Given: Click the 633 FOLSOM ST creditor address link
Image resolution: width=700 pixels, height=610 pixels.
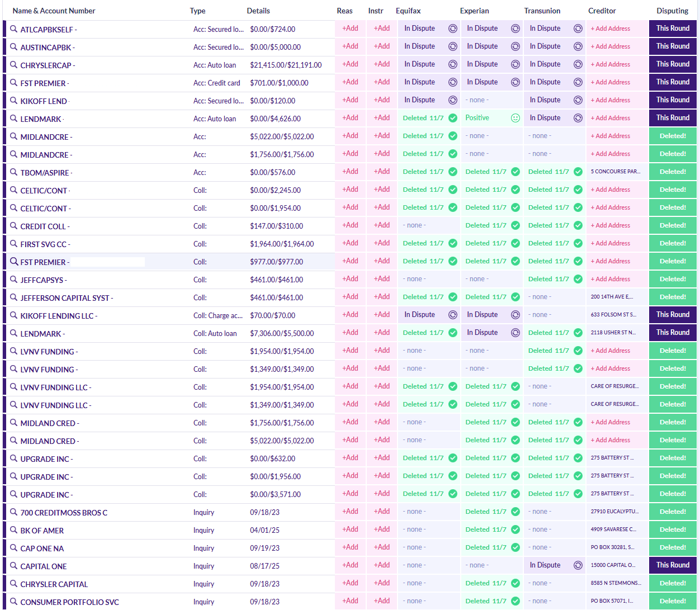Looking at the screenshot, I should tap(615, 315).
